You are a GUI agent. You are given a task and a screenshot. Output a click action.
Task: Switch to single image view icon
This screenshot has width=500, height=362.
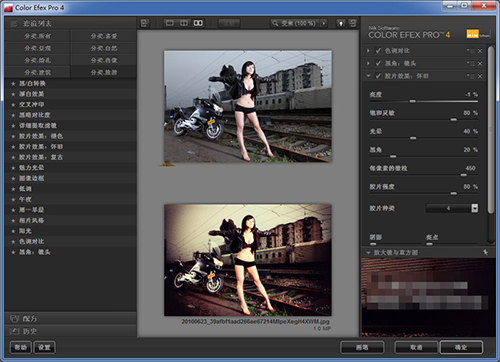point(170,23)
